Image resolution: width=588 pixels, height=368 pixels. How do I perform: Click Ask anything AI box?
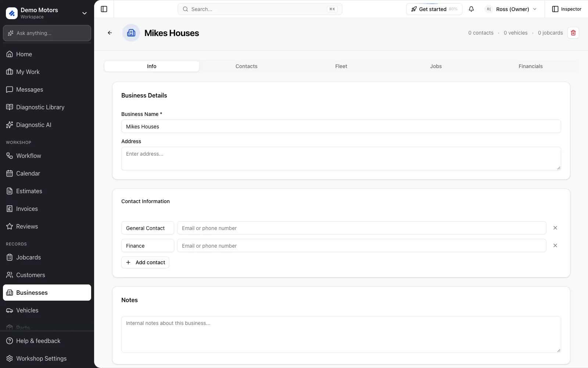(47, 33)
